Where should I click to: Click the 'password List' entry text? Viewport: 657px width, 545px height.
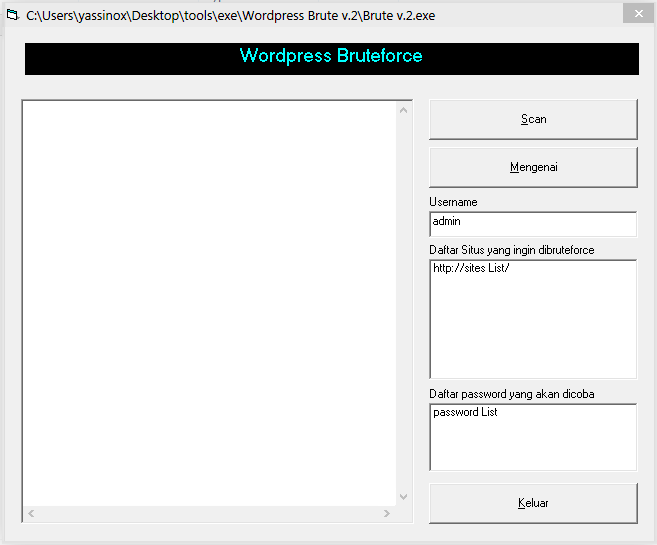click(x=465, y=413)
